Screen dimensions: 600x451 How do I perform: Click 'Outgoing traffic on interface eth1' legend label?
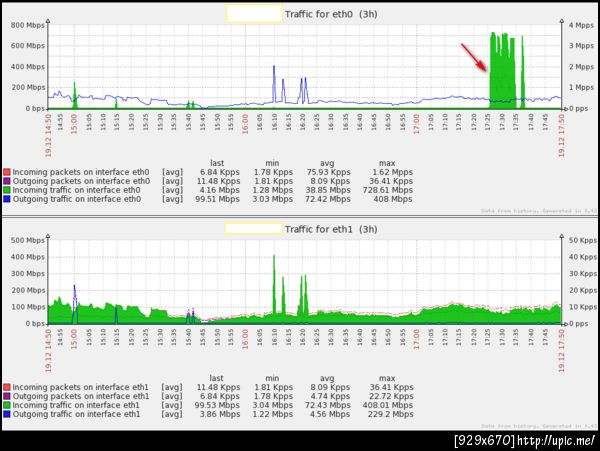coord(77,414)
